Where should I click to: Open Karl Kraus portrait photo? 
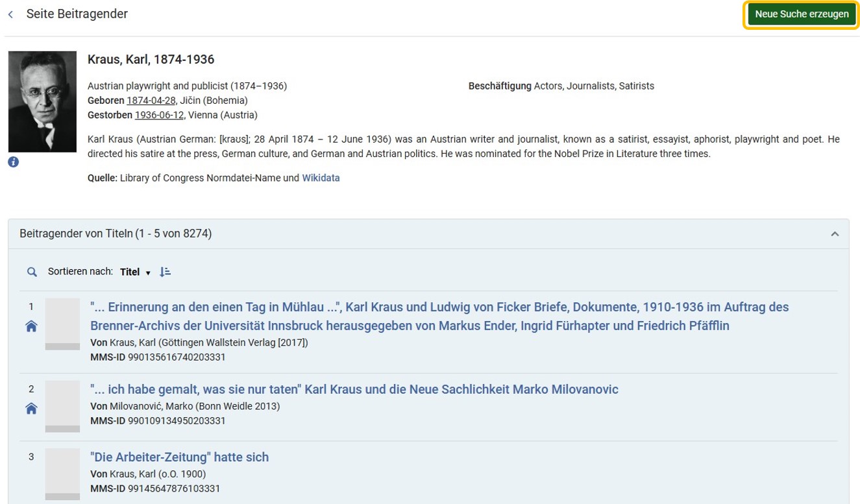coord(42,102)
